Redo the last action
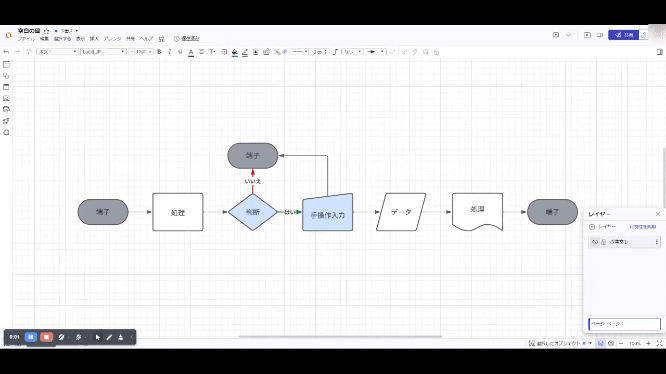 [17, 52]
